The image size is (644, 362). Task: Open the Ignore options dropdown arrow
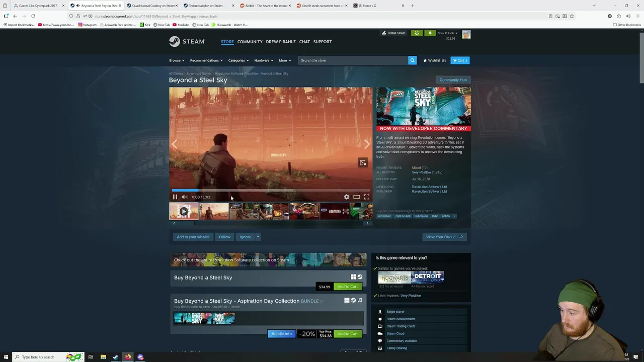(258, 237)
